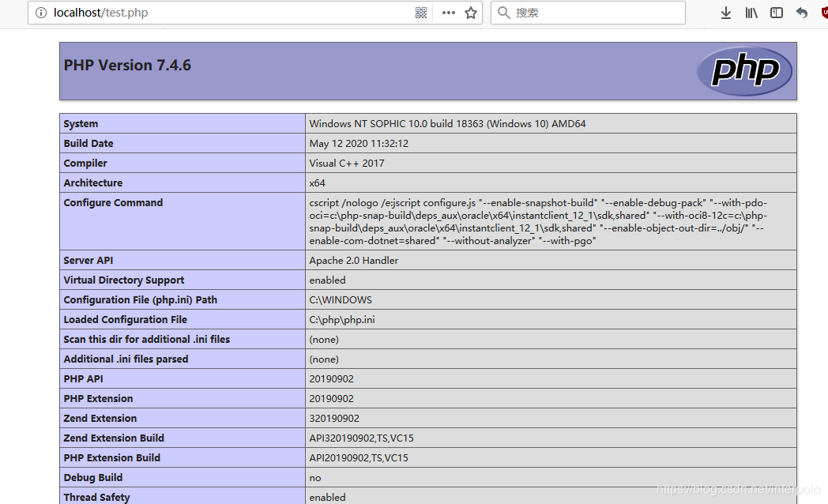
Task: Click the Apache 2.0 Handler value
Action: [x=354, y=260]
